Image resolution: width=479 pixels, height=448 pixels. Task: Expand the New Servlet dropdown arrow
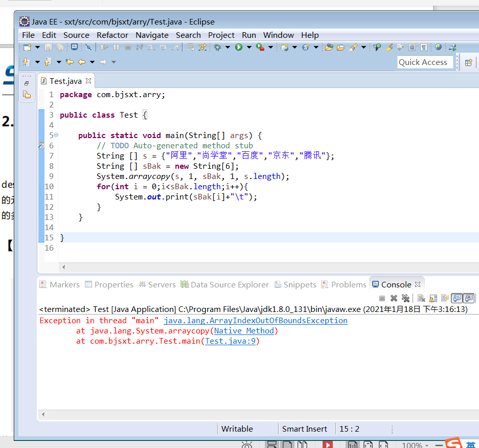316,48
